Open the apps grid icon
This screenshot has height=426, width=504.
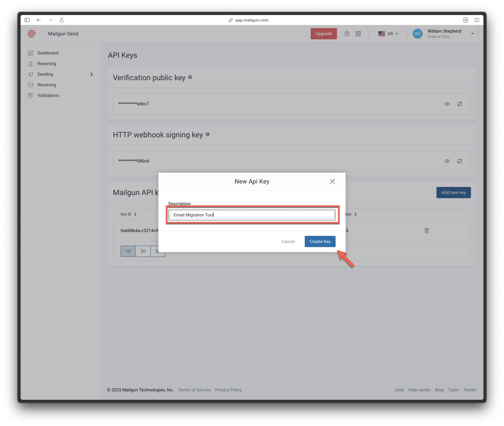[x=358, y=34]
